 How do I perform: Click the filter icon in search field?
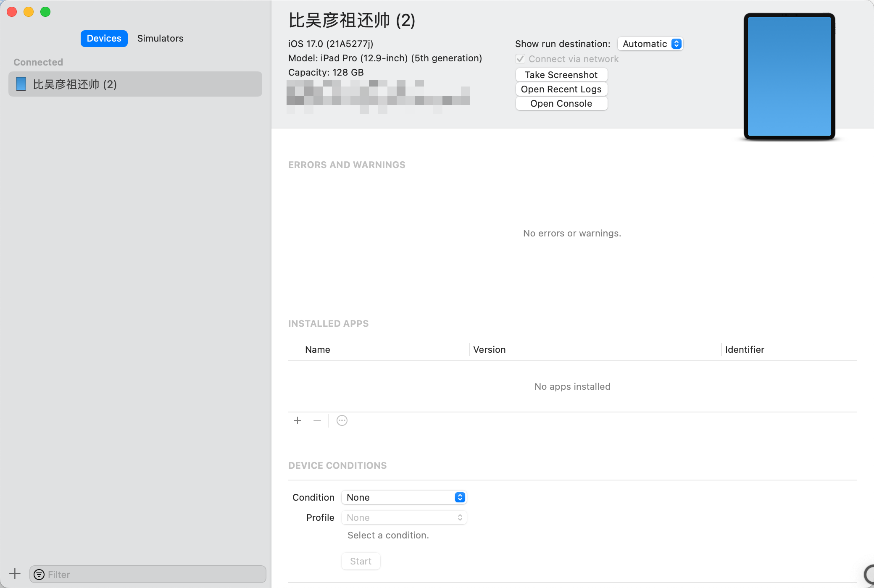coord(39,575)
